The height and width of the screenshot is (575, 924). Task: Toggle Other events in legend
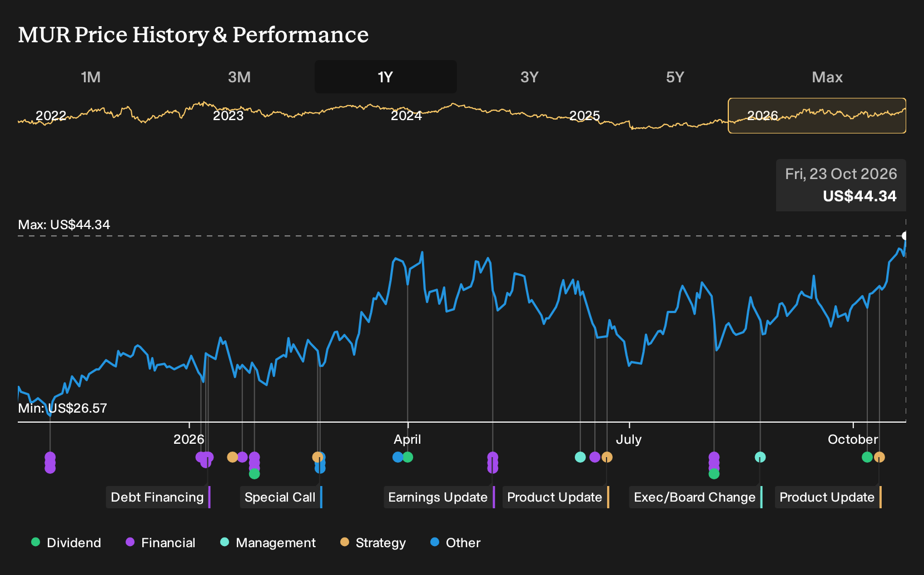[455, 543]
